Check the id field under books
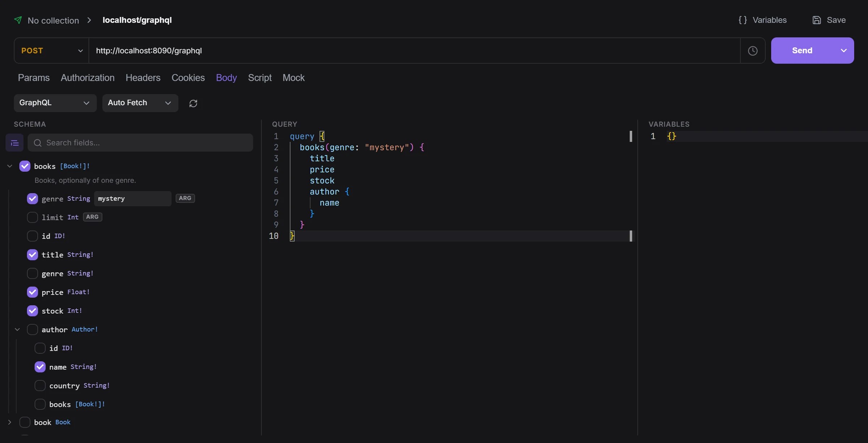 pos(32,236)
